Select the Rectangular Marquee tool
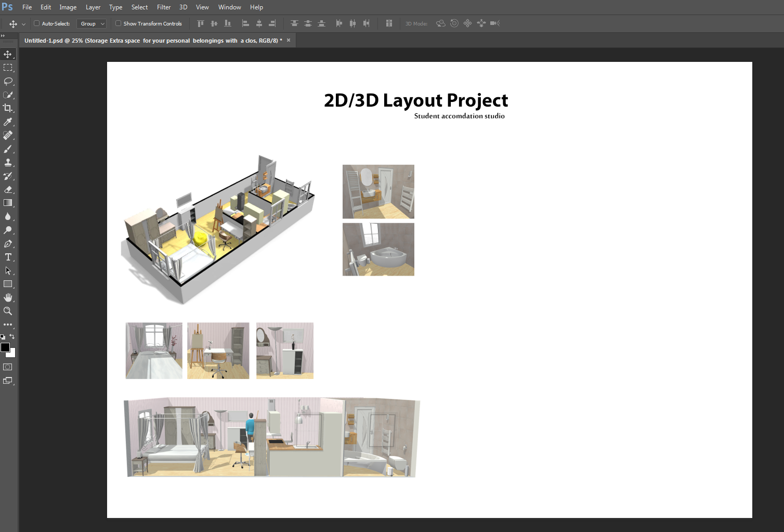 pos(8,68)
